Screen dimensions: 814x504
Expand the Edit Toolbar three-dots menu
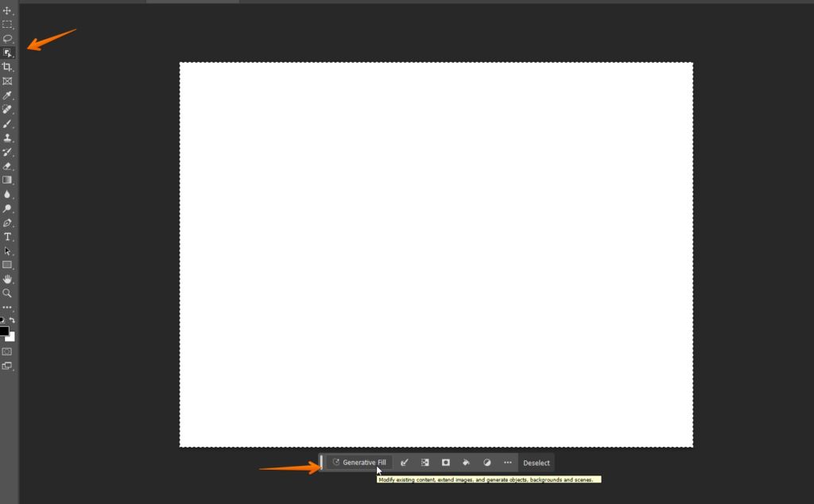pos(7,307)
